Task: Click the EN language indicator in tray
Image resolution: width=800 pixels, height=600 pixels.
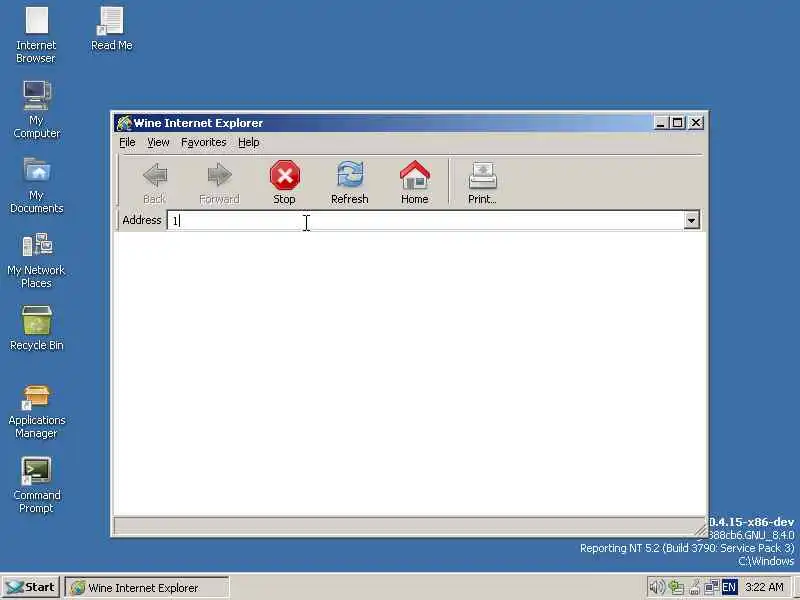Action: (730, 587)
